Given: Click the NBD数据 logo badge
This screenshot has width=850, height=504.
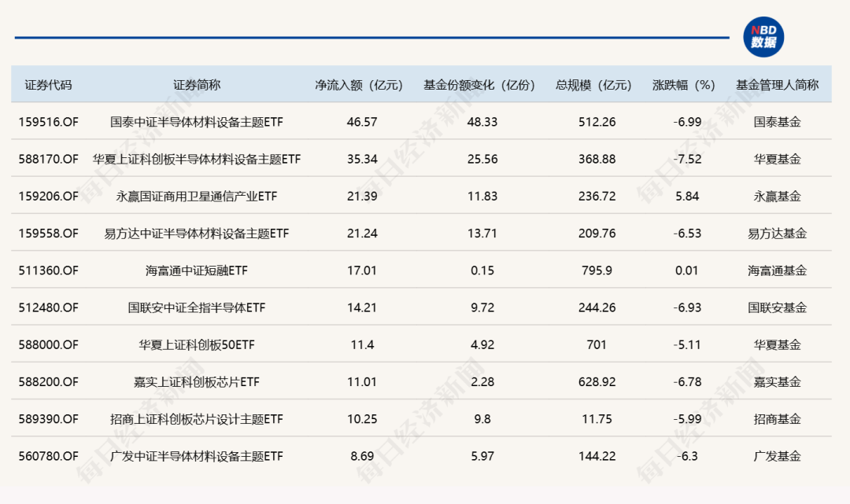Looking at the screenshot, I should tap(763, 37).
